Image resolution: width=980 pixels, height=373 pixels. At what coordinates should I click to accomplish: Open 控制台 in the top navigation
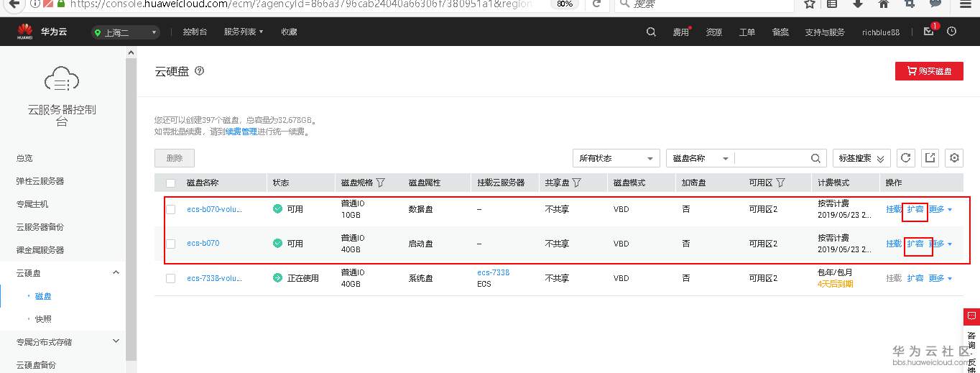click(195, 32)
